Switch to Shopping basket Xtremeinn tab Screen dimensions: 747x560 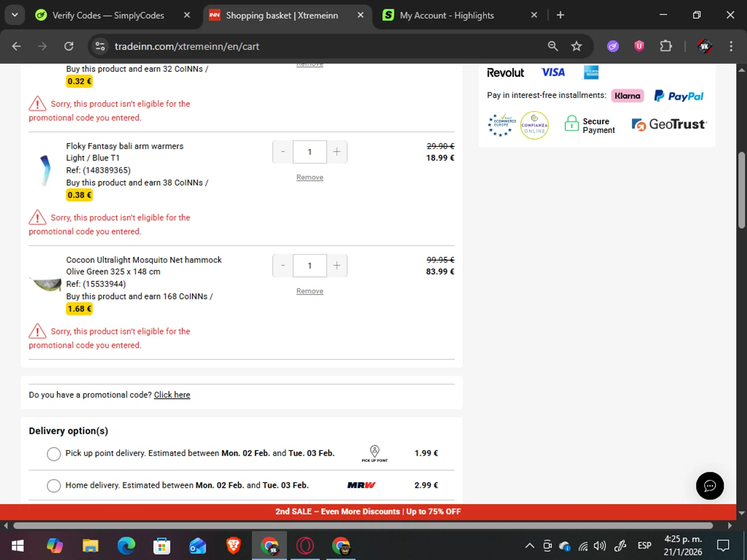click(x=282, y=15)
